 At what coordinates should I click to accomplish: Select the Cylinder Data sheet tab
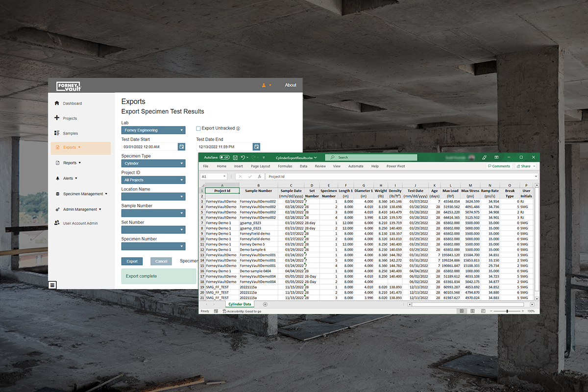click(x=240, y=304)
